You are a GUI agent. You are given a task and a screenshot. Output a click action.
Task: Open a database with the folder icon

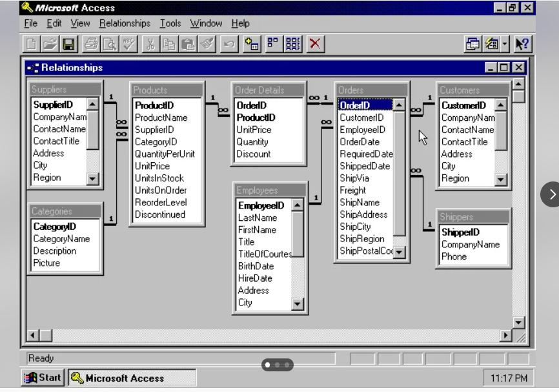click(50, 44)
